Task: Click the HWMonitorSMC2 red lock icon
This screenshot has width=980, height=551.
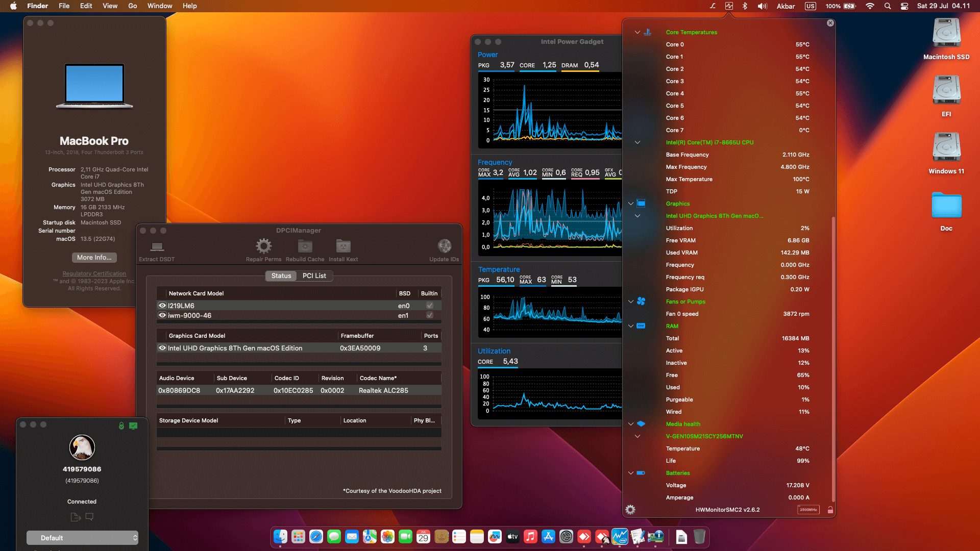Action: point(830,510)
